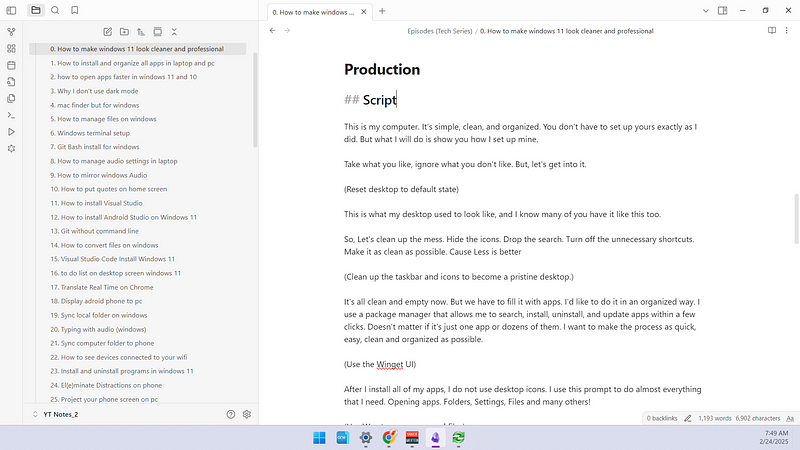This screenshot has width=800, height=450.
Task: Select the active '0. How to make windows 11' note
Action: coord(138,49)
